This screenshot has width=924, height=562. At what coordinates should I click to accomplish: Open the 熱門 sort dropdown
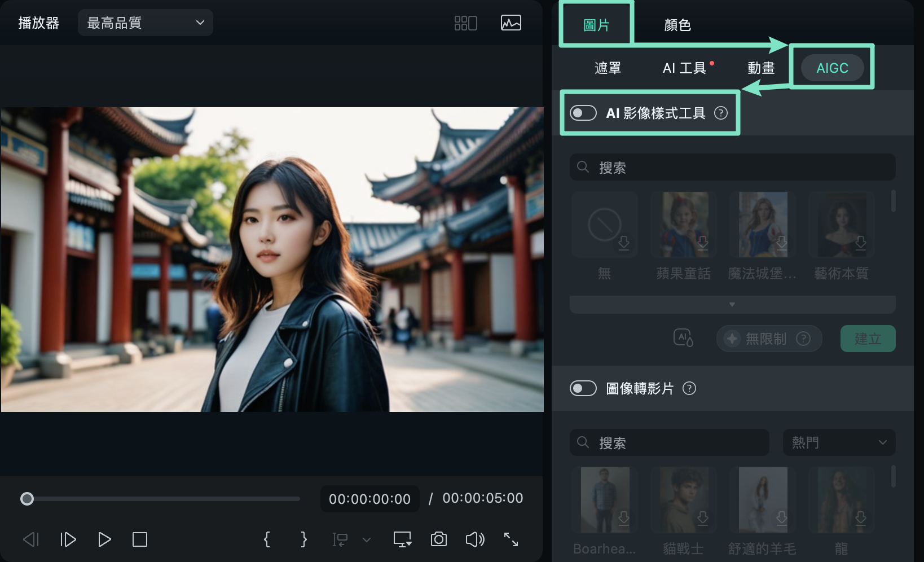[839, 442]
